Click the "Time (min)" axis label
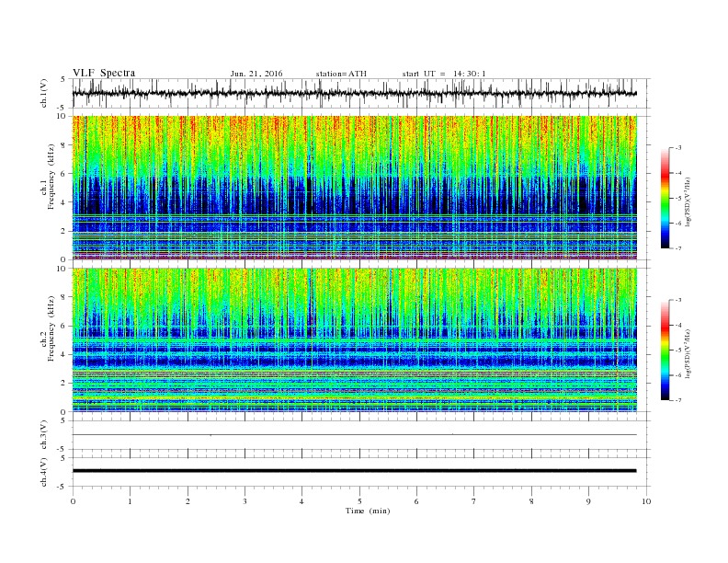This screenshot has width=728, height=563. click(368, 511)
